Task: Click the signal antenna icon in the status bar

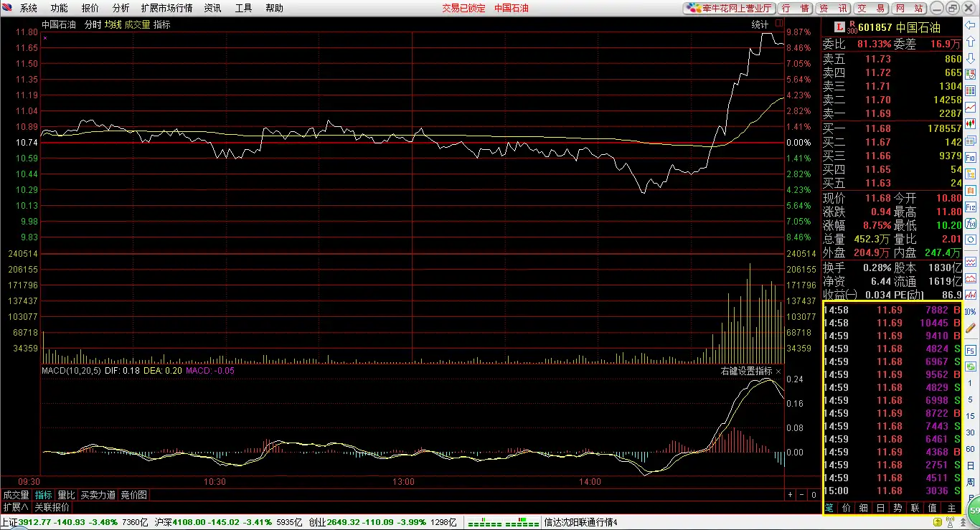Action: [951, 522]
